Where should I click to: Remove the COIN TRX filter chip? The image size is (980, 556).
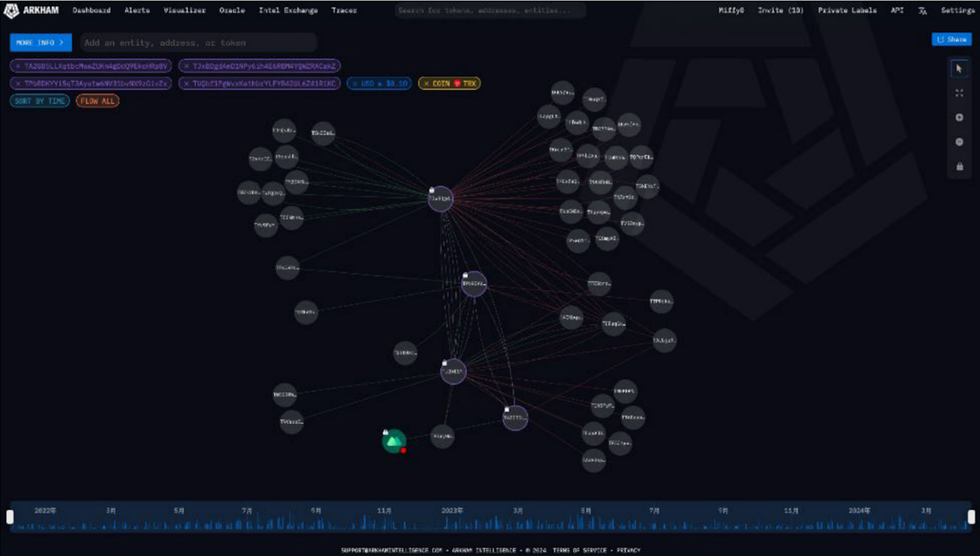pyautogui.click(x=426, y=83)
